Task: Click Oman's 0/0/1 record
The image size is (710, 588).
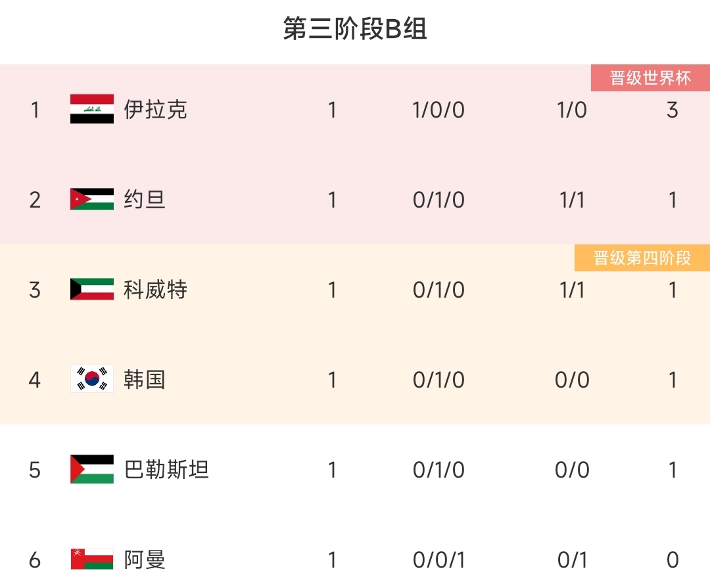Action: [x=438, y=560]
